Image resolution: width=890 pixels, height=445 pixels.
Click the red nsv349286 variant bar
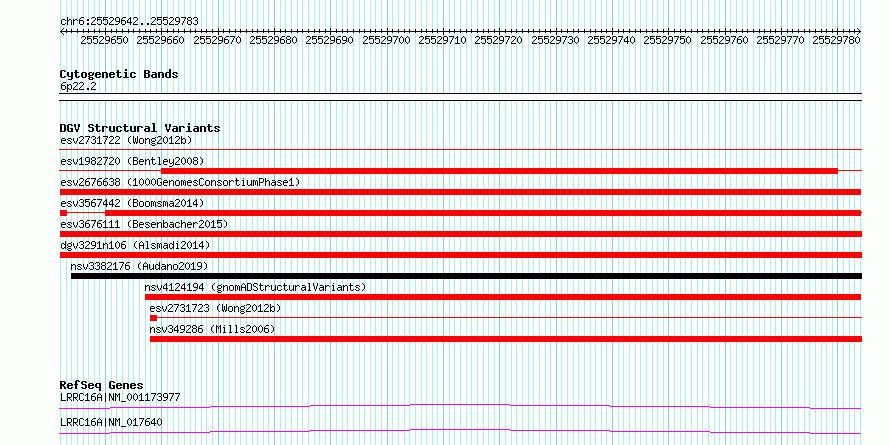[x=506, y=339]
